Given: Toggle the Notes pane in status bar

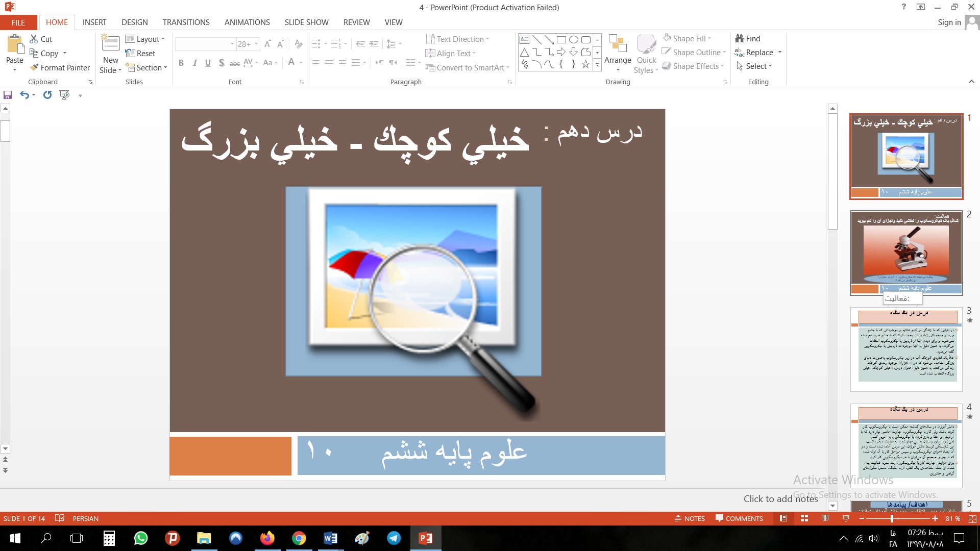Looking at the screenshot, I should [x=690, y=518].
